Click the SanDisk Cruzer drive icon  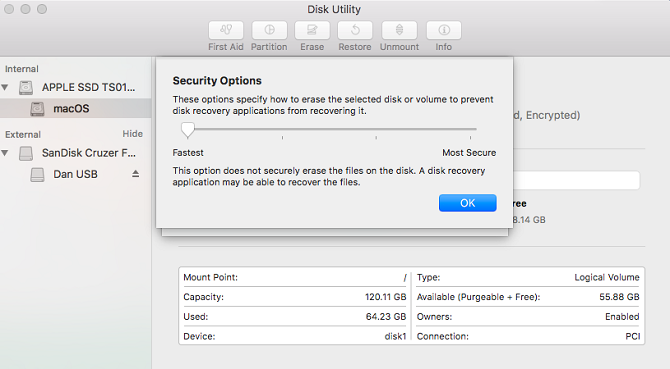click(x=26, y=153)
